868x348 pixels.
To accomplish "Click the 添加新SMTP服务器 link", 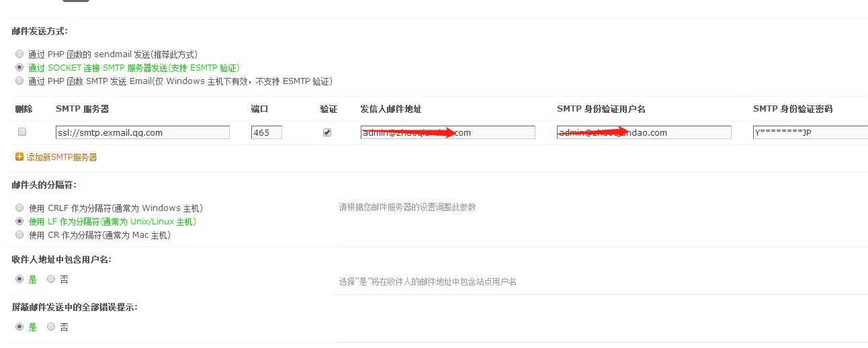I will tap(61, 157).
